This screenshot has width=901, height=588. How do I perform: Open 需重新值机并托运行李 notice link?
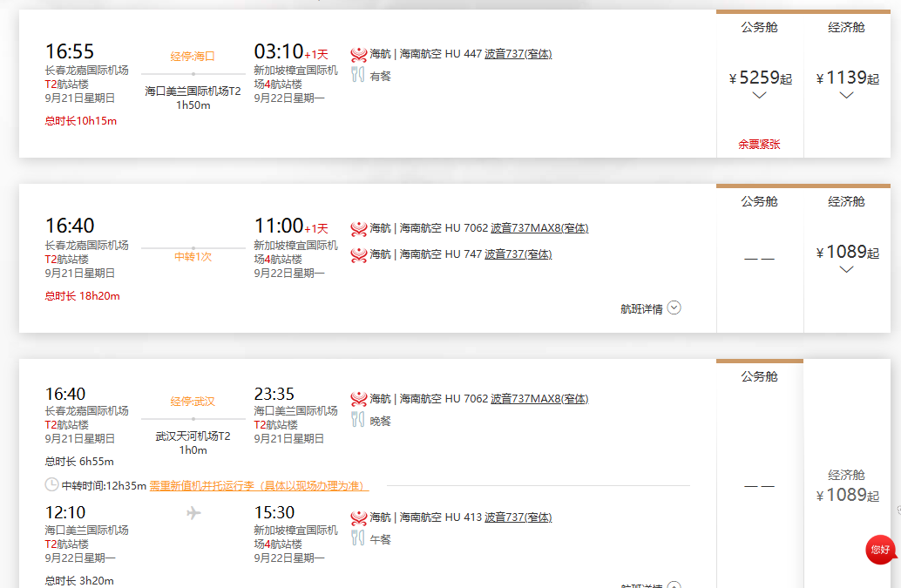coord(259,486)
